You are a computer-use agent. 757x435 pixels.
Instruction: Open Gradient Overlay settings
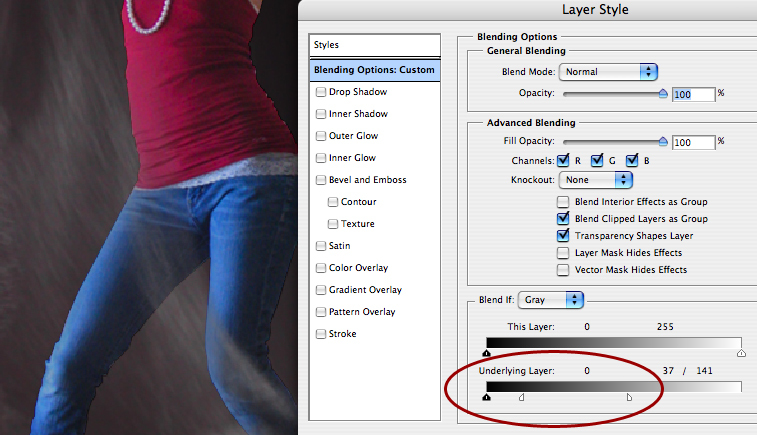[364, 290]
